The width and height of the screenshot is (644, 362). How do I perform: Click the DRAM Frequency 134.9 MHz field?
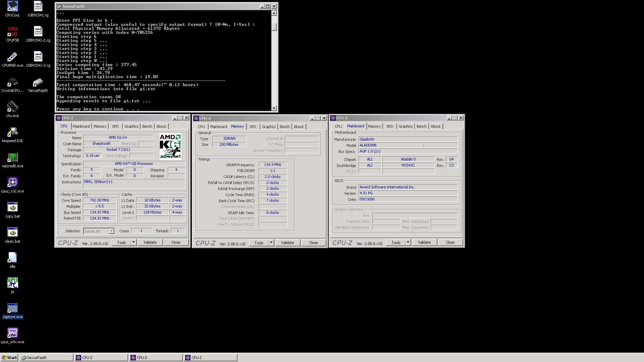click(x=273, y=165)
